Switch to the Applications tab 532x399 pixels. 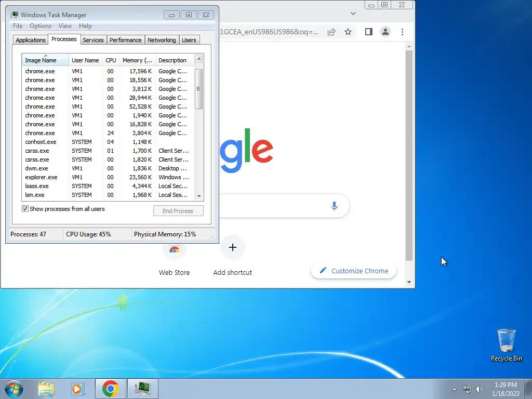click(x=31, y=40)
